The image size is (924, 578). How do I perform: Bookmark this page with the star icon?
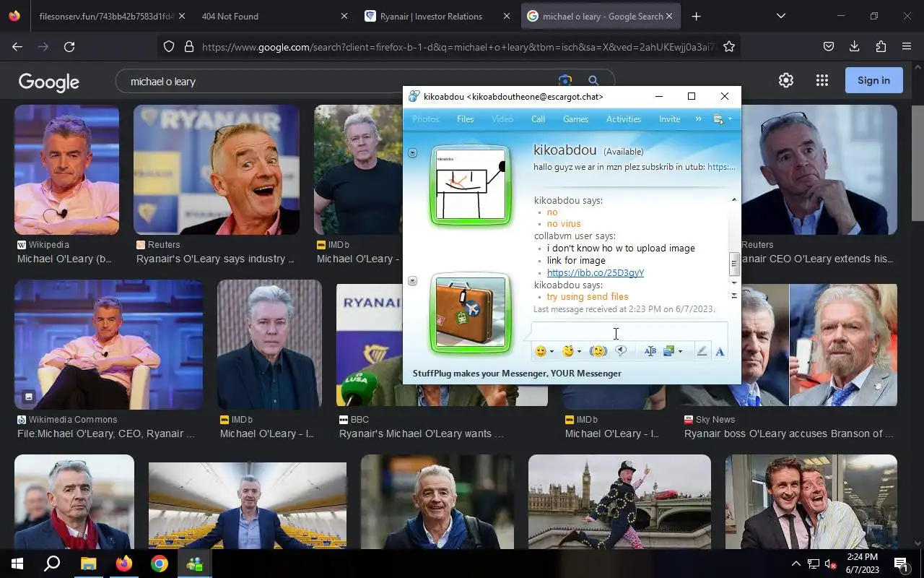click(x=729, y=46)
